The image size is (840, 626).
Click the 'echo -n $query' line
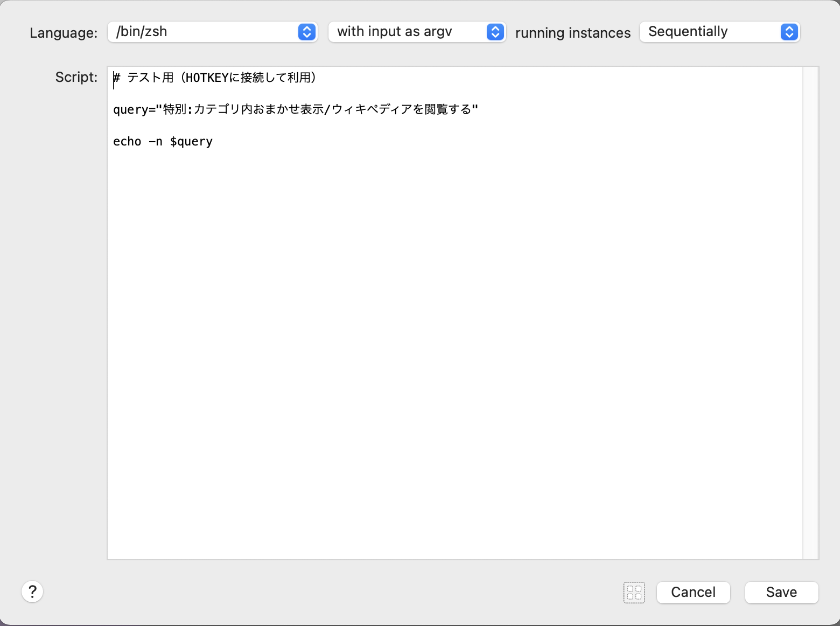tap(163, 141)
